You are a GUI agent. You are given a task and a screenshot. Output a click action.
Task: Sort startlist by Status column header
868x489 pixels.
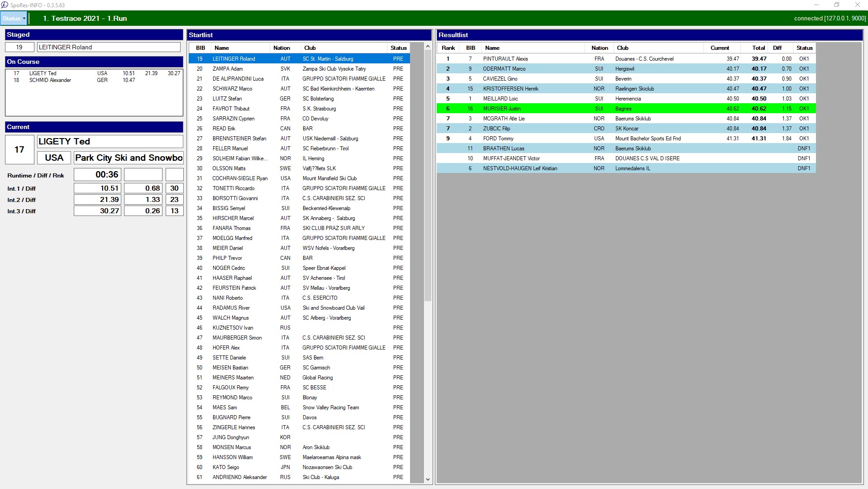click(398, 48)
